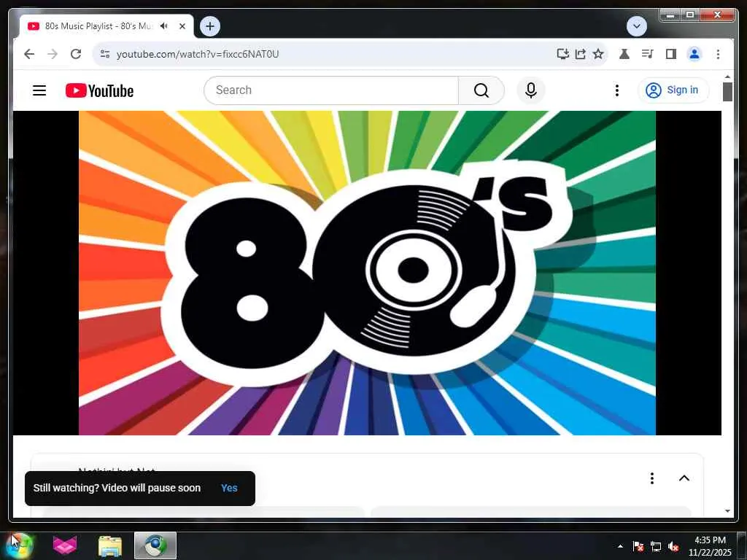Confirm still watching with Yes
This screenshot has height=560, width=747.
click(x=229, y=488)
